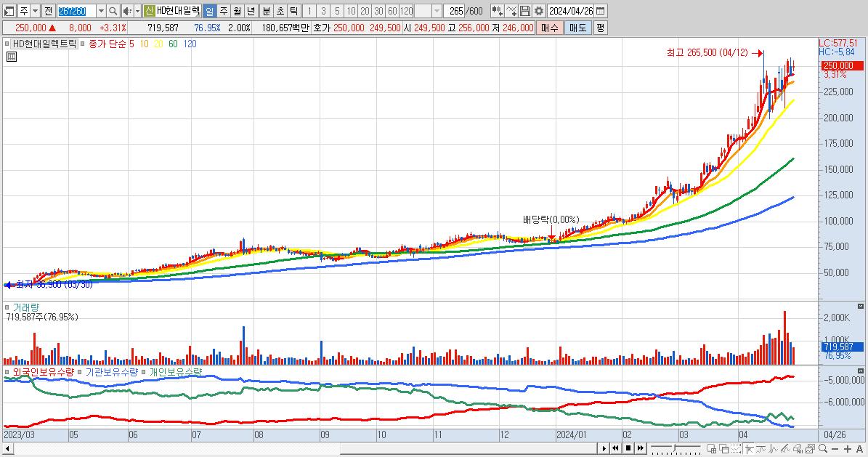Screen dimensions: 868x457
Task: Click the 매수 buy button
Action: click(550, 28)
